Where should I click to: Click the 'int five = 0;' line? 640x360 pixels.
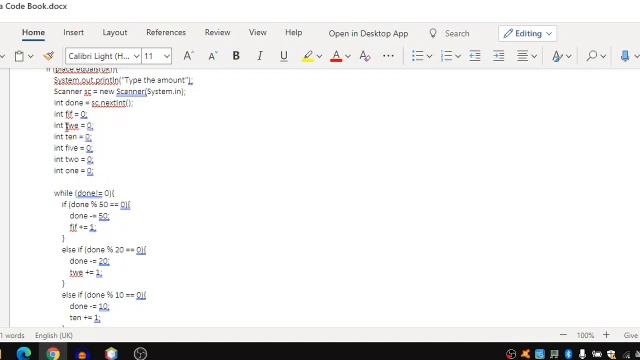coord(73,148)
